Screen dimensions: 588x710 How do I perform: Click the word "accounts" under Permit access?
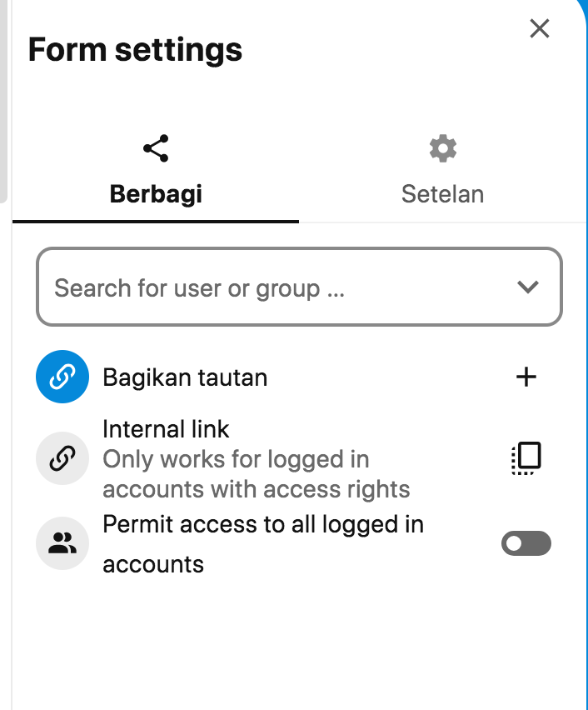click(153, 564)
